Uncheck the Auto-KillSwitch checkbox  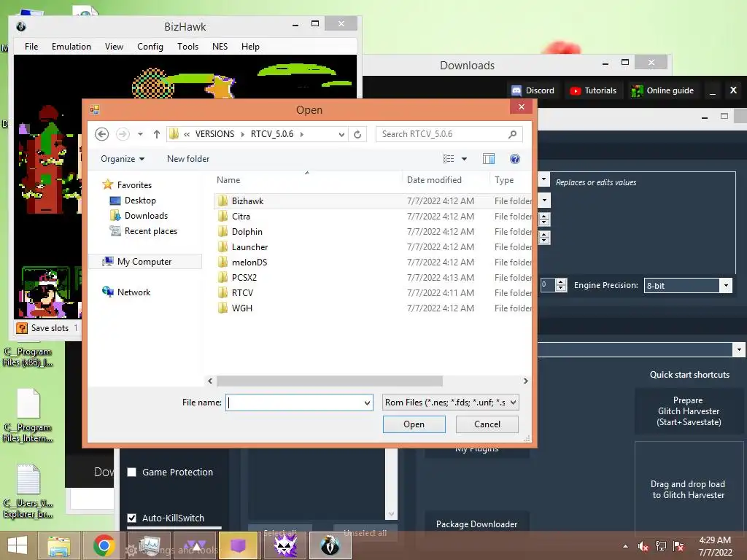132,518
